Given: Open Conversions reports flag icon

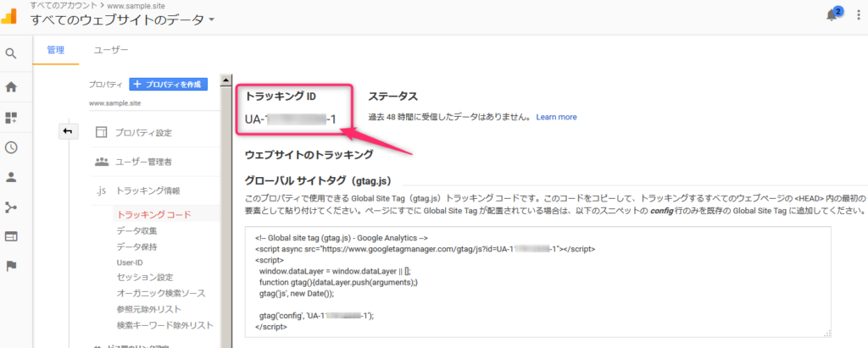Looking at the screenshot, I should coord(11,267).
